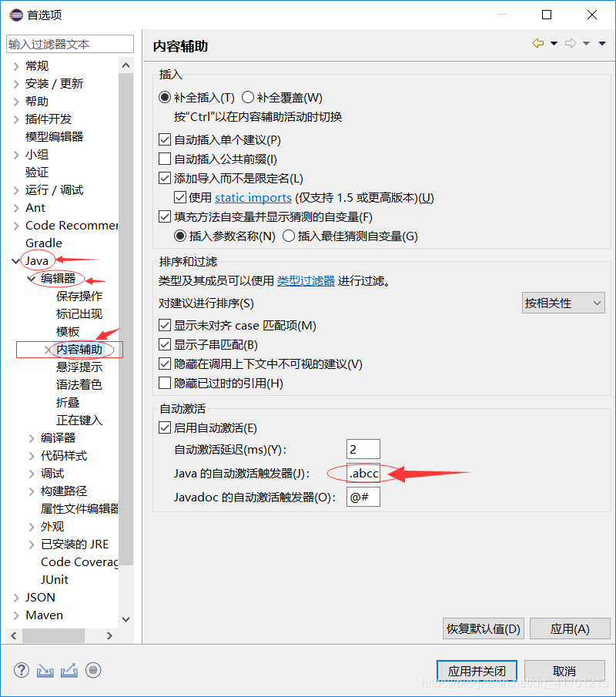Toggle 隐藏在调用上下文中不可视的建议(V) checkbox

(165, 364)
